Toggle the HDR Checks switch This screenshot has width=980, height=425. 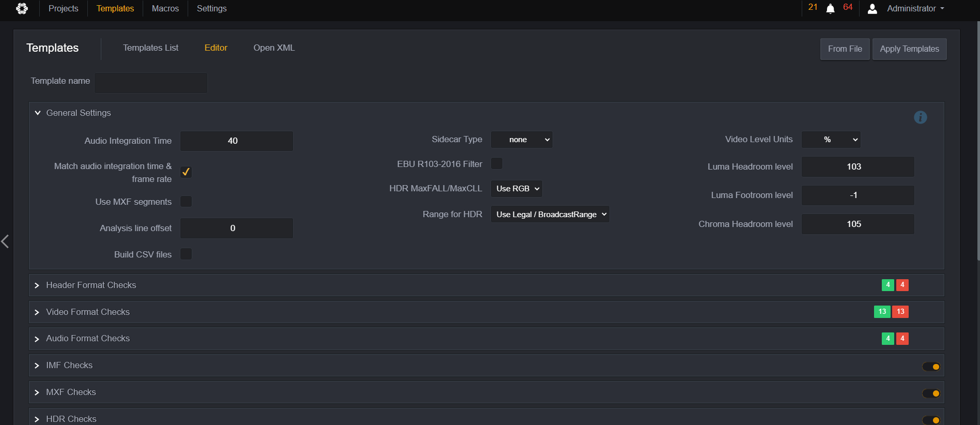931,420
